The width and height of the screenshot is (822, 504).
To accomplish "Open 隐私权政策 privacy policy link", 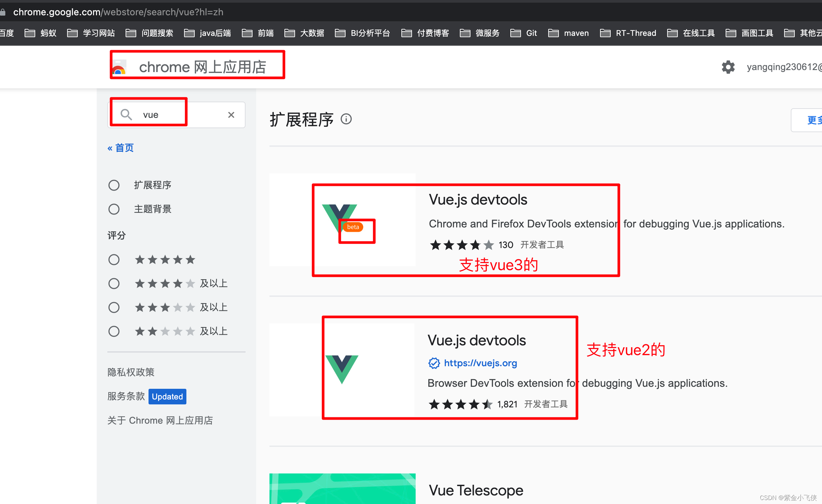I will click(x=131, y=372).
